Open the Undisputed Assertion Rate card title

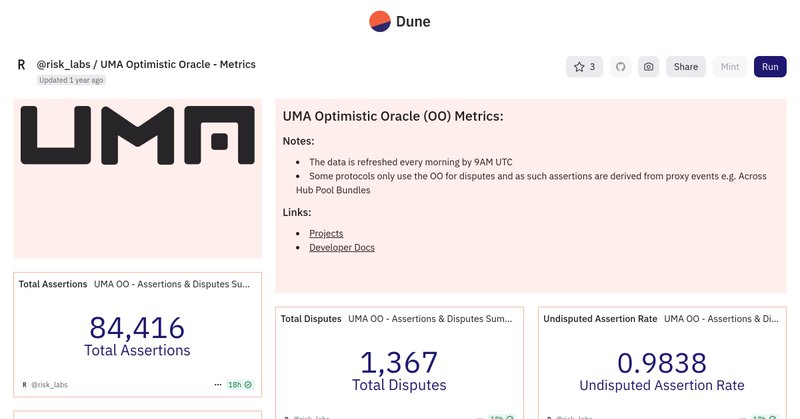(600, 319)
